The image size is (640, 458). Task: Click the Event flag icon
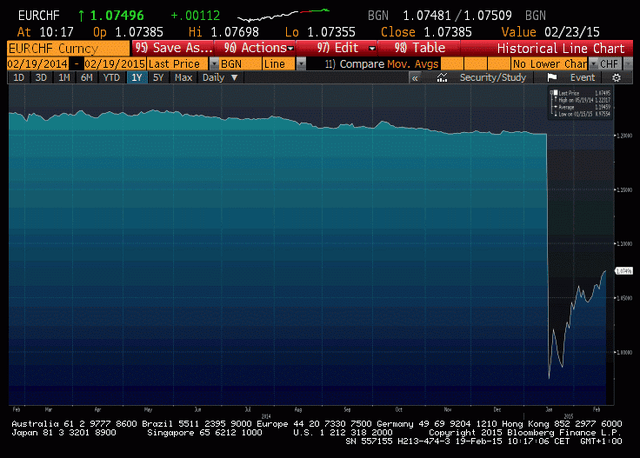pos(552,78)
